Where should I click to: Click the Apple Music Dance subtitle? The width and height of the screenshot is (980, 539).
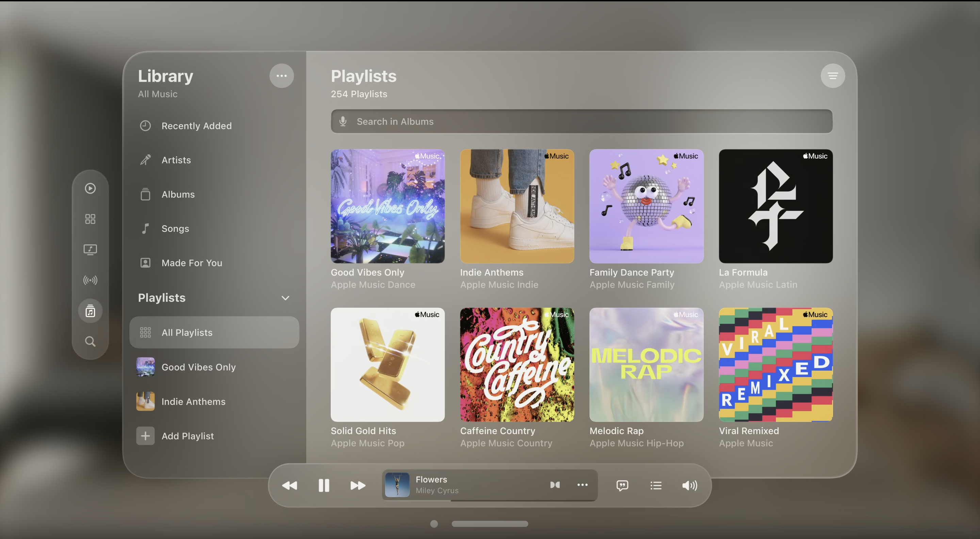click(x=373, y=284)
